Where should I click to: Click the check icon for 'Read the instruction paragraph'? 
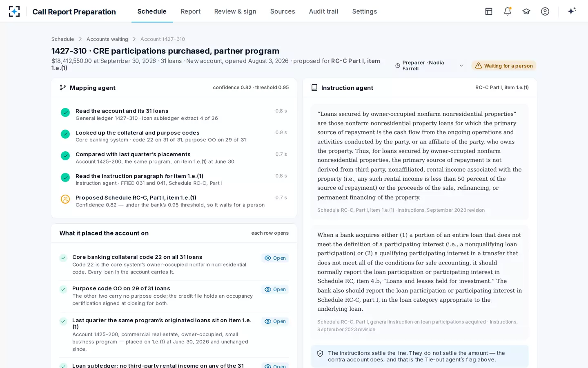tap(65, 177)
